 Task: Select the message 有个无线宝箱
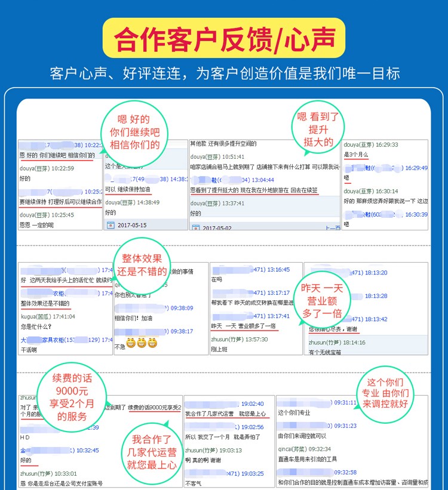[325, 352]
